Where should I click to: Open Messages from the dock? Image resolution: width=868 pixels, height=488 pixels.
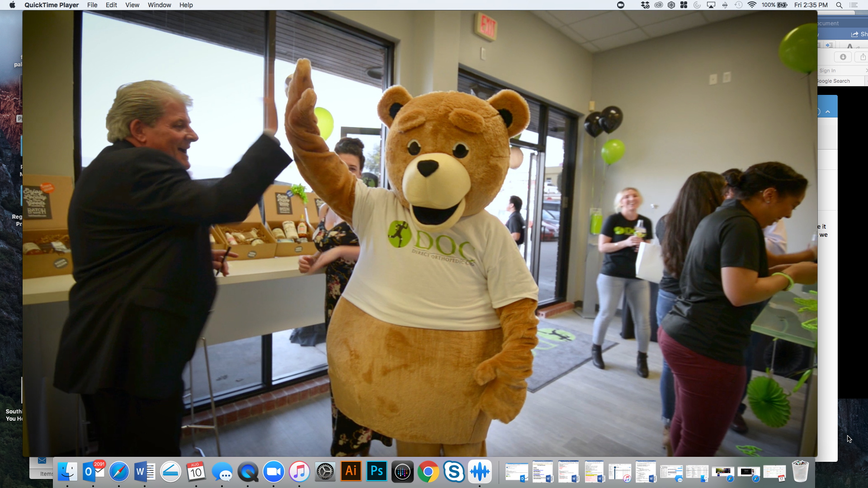[x=222, y=472]
